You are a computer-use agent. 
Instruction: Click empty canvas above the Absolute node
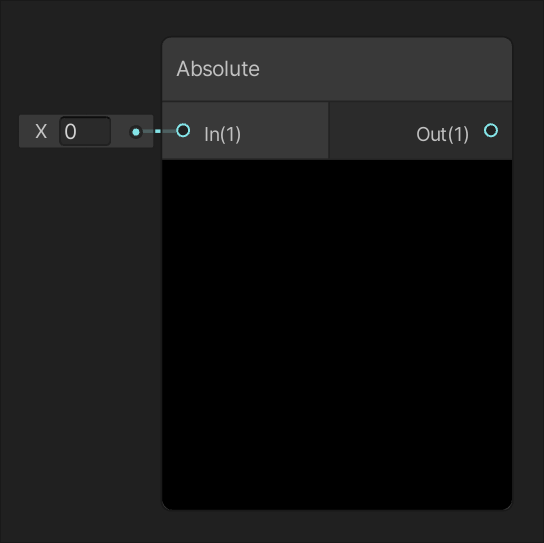coord(337,18)
